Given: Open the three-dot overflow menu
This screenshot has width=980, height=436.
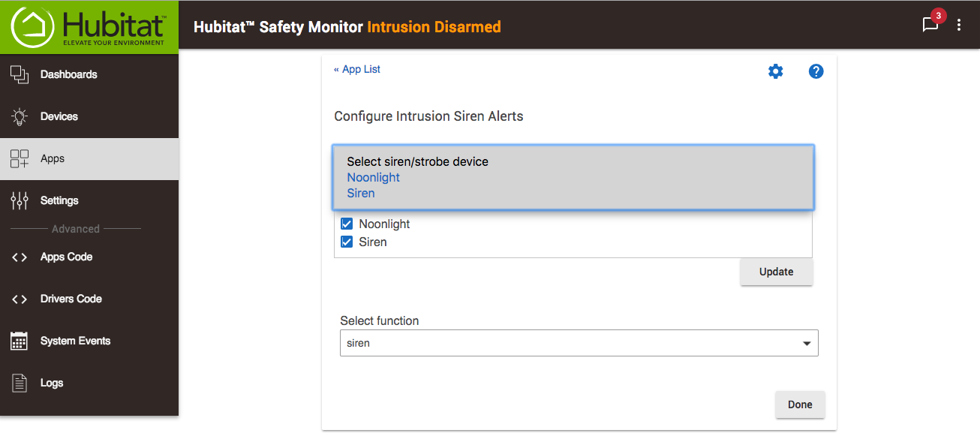Looking at the screenshot, I should coord(958,25).
